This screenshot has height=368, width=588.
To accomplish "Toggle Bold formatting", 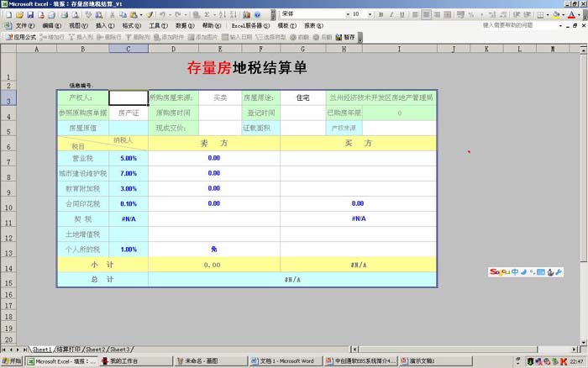I will (382, 15).
